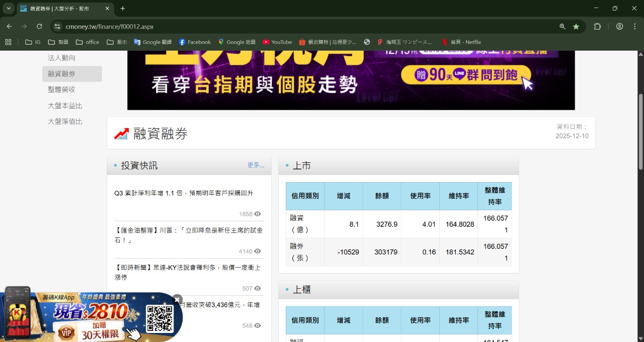The image size is (644, 342).
Task: Close the K線App promotional popup
Action: point(177,299)
